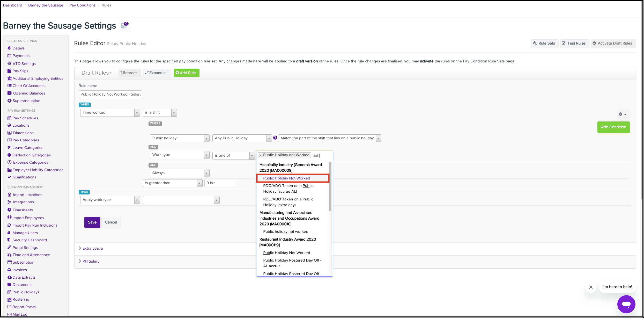Click the notification icon beside the settings title
Image resolution: width=644 pixels, height=318 pixels.
(124, 26)
